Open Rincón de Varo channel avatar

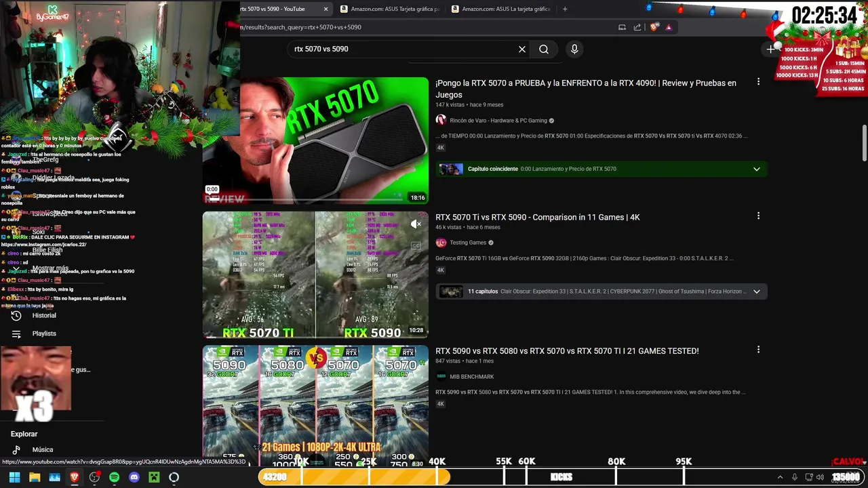(x=441, y=120)
